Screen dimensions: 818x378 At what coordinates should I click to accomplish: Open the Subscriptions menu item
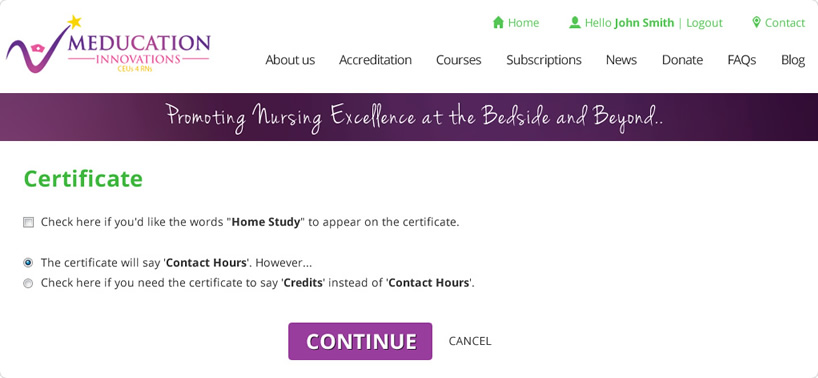coord(544,60)
